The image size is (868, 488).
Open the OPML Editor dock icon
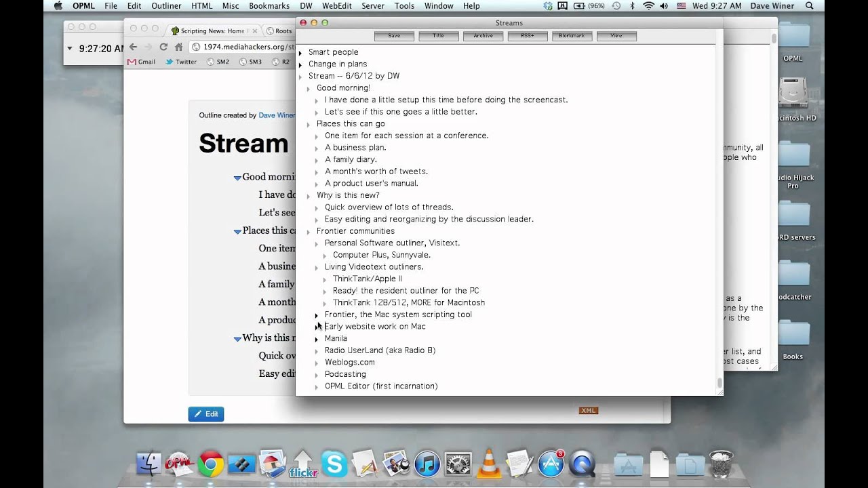(x=180, y=464)
